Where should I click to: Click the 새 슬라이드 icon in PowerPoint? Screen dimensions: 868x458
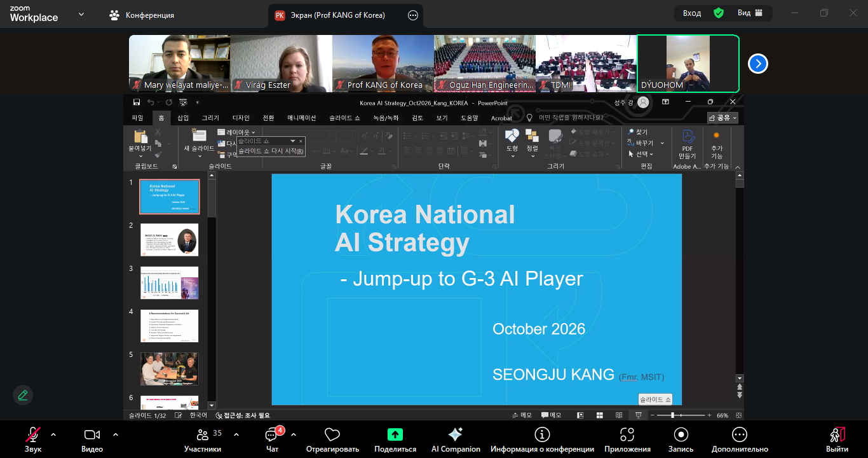[x=198, y=136]
